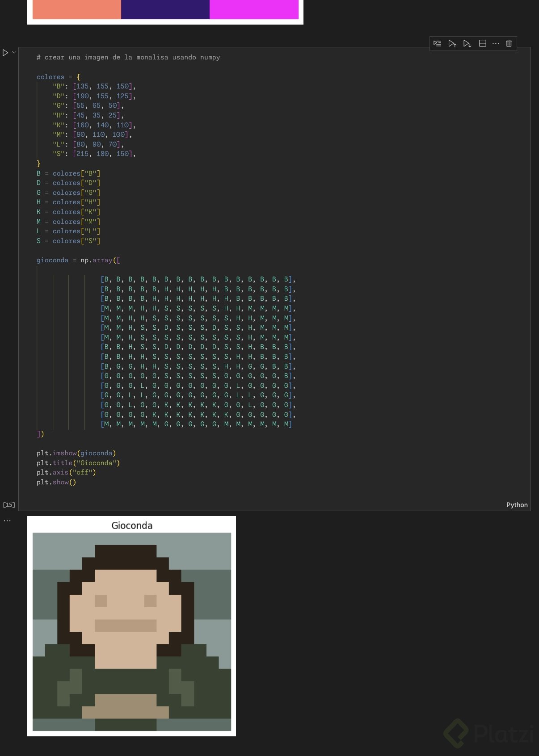Click the H = colores["H"] assignment line
Screen dimensions: 539x756
point(68,202)
